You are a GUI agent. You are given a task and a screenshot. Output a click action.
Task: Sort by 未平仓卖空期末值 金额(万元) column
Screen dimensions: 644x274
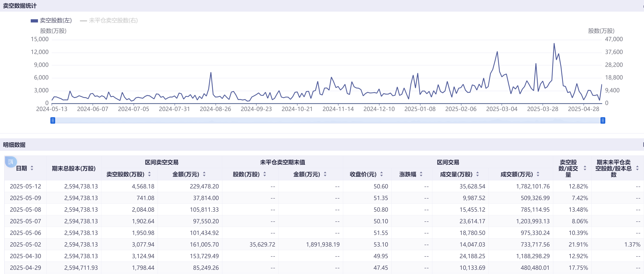(325, 174)
